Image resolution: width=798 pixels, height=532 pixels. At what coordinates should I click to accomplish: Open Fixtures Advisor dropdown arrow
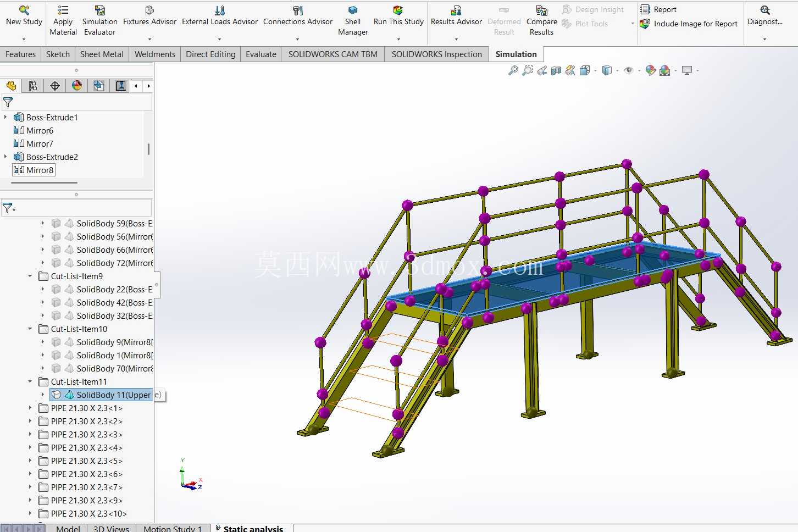[149, 39]
